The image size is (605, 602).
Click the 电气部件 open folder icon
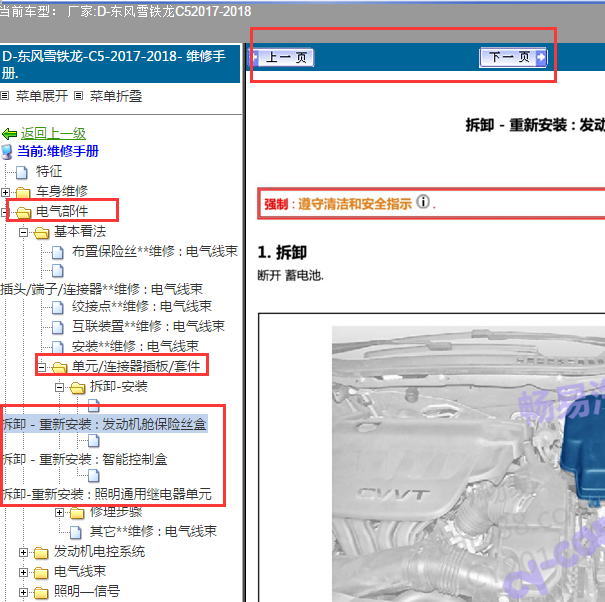pyautogui.click(x=23, y=212)
